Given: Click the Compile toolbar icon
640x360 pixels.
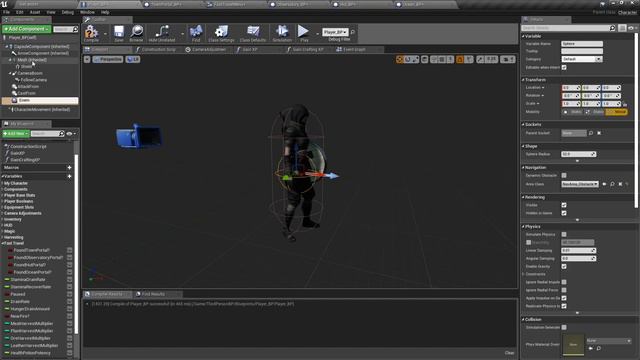Looking at the screenshot, I should point(91,33).
